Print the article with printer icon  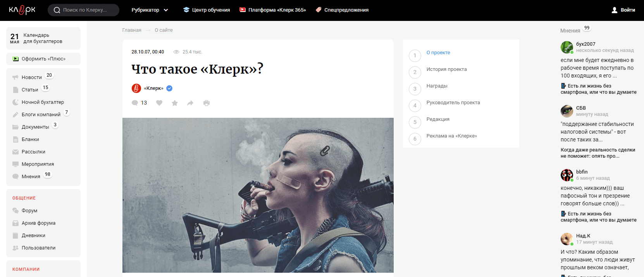207,103
